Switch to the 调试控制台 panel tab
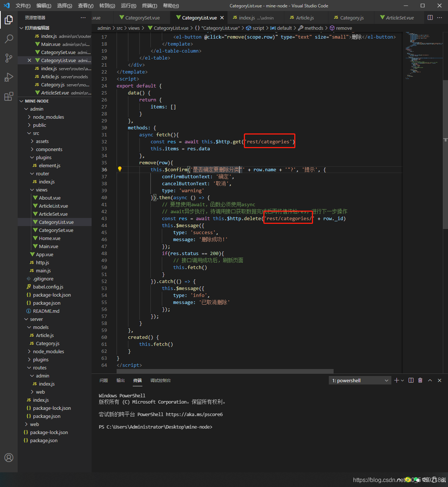Image resolution: width=448 pixels, height=487 pixels. 160,380
